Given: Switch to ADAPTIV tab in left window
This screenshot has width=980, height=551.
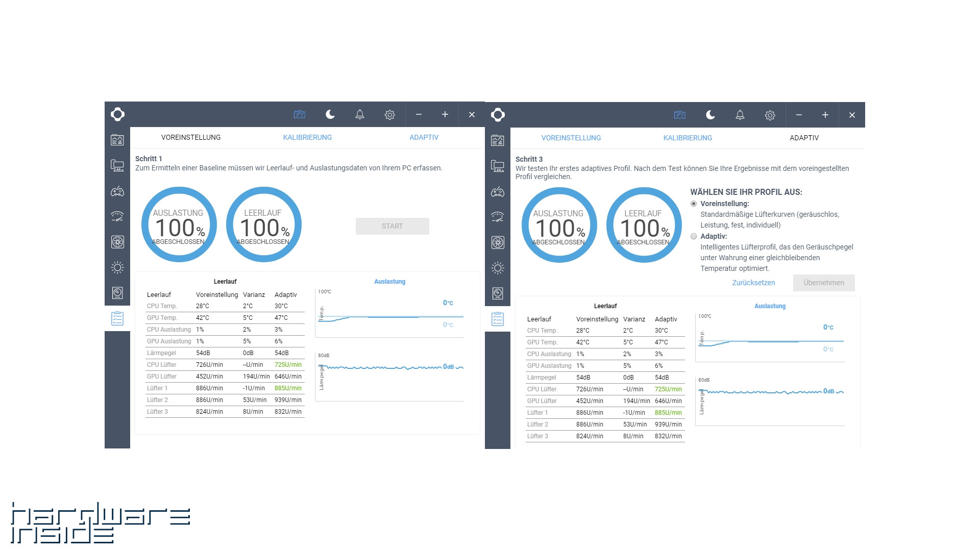Looking at the screenshot, I should (x=424, y=137).
